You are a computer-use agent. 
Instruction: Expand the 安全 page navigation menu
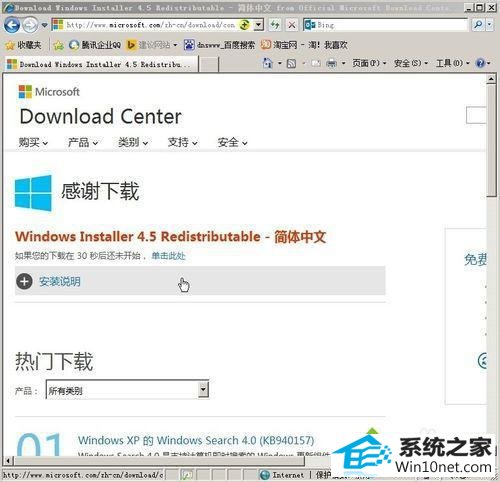click(x=232, y=143)
